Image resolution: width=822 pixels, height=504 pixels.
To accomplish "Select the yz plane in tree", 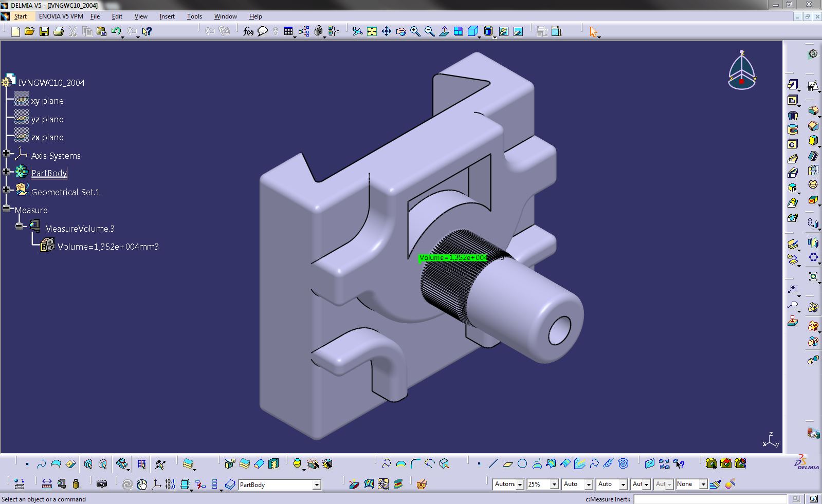I will [x=47, y=119].
